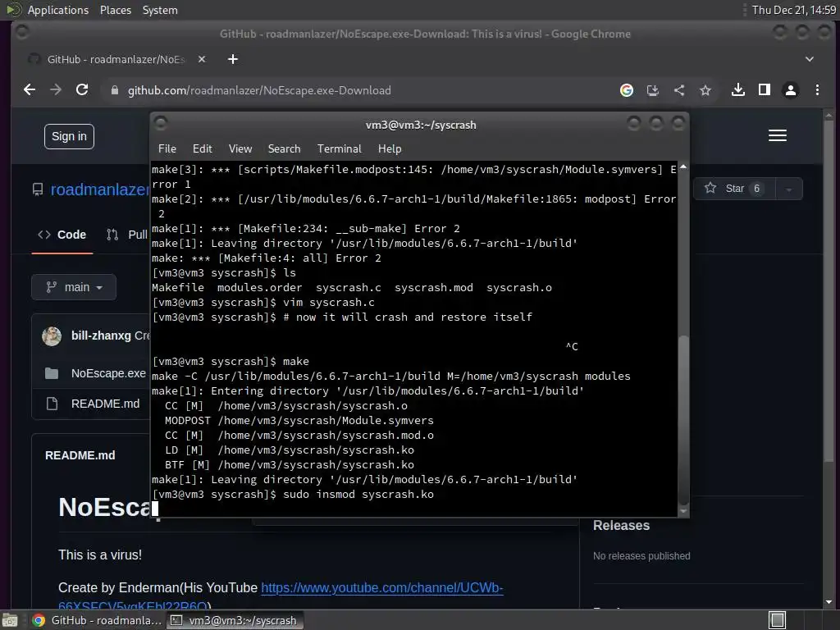Select the Code tab on GitHub
This screenshot has height=630, width=840.
(62, 235)
